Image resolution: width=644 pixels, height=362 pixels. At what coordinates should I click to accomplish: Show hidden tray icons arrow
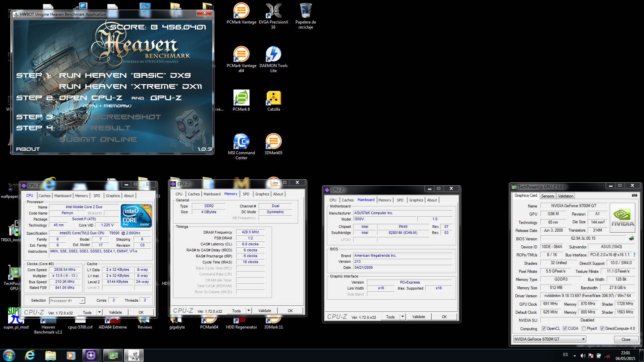[575, 356]
